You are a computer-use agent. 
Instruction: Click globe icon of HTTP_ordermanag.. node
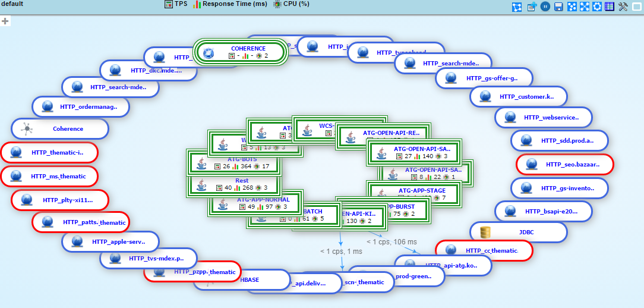click(48, 107)
